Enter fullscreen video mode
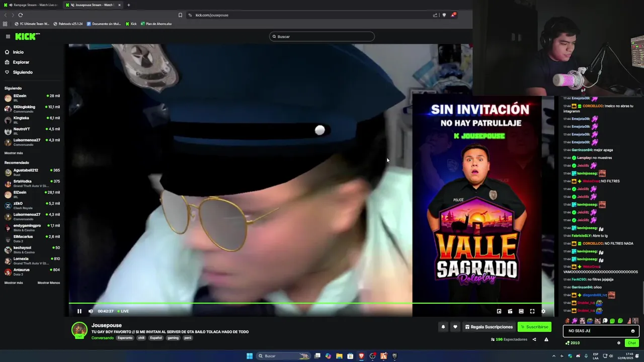This screenshot has height=362, width=644. point(532,311)
